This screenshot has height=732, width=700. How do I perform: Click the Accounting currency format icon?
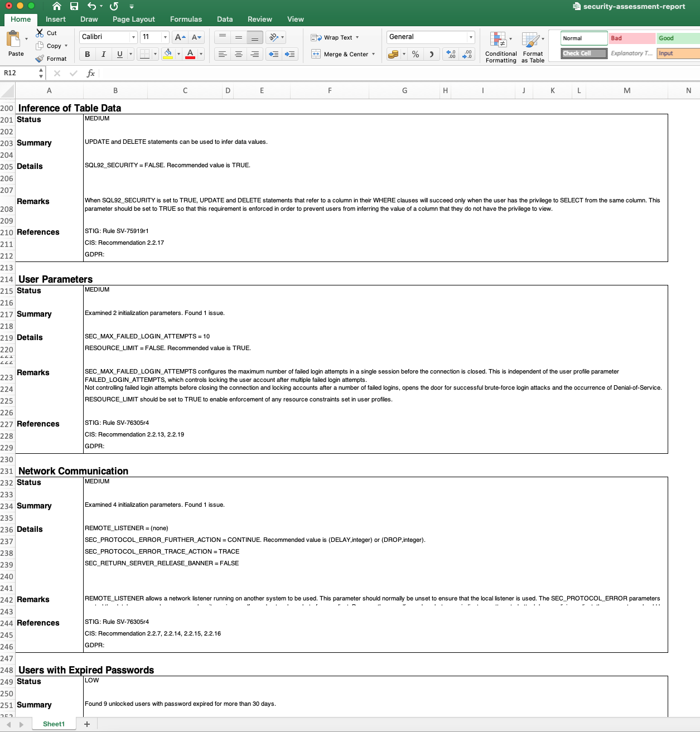393,54
